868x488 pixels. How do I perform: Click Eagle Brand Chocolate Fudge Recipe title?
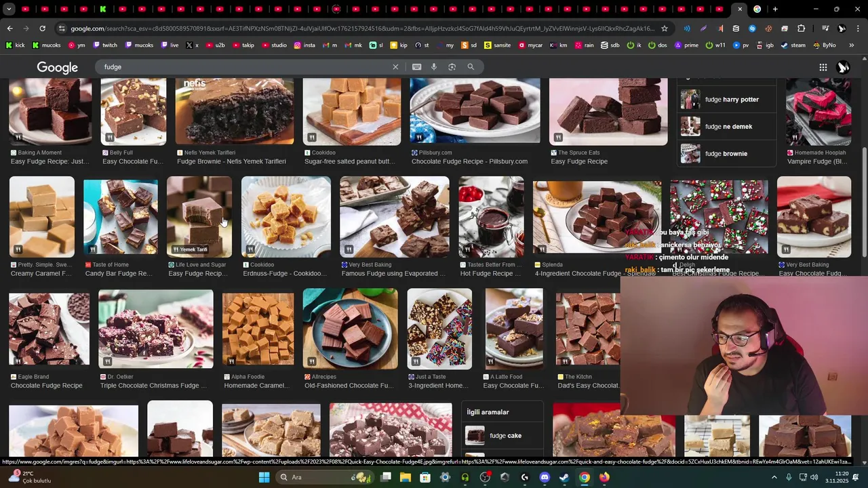[47, 386]
